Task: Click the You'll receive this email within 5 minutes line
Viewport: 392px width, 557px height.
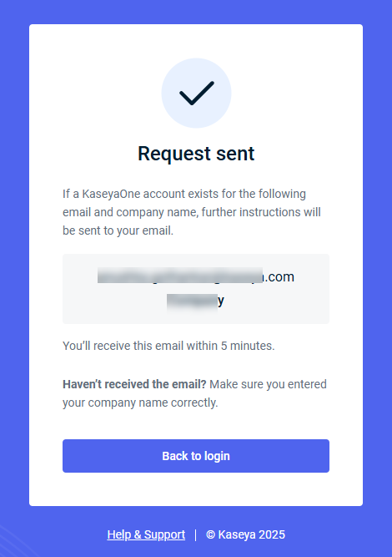Action: coord(168,346)
